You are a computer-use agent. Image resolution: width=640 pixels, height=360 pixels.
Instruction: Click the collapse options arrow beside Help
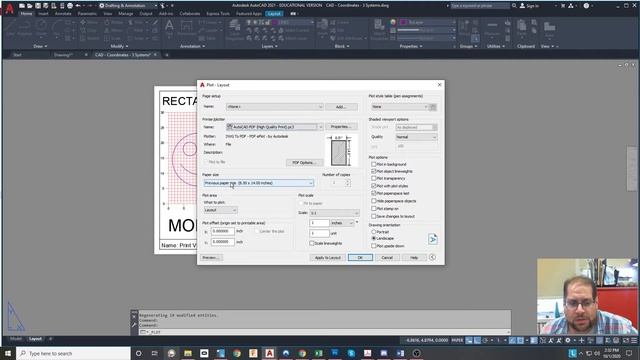[432, 257]
